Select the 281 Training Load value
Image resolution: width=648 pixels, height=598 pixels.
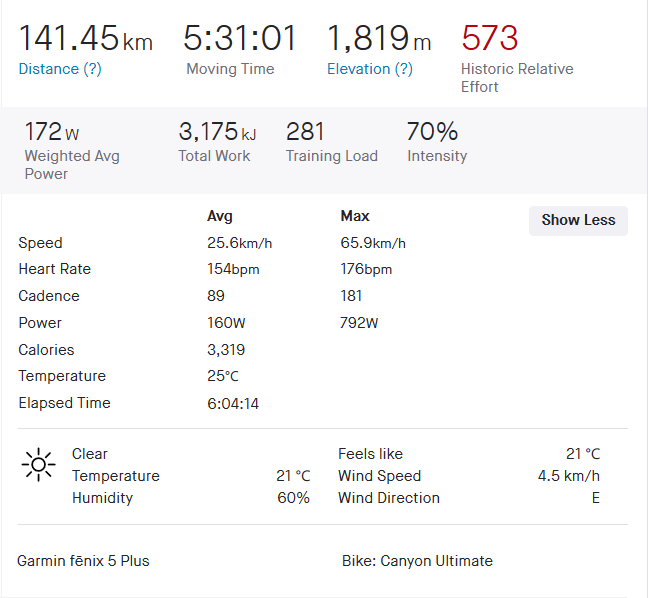click(x=305, y=131)
